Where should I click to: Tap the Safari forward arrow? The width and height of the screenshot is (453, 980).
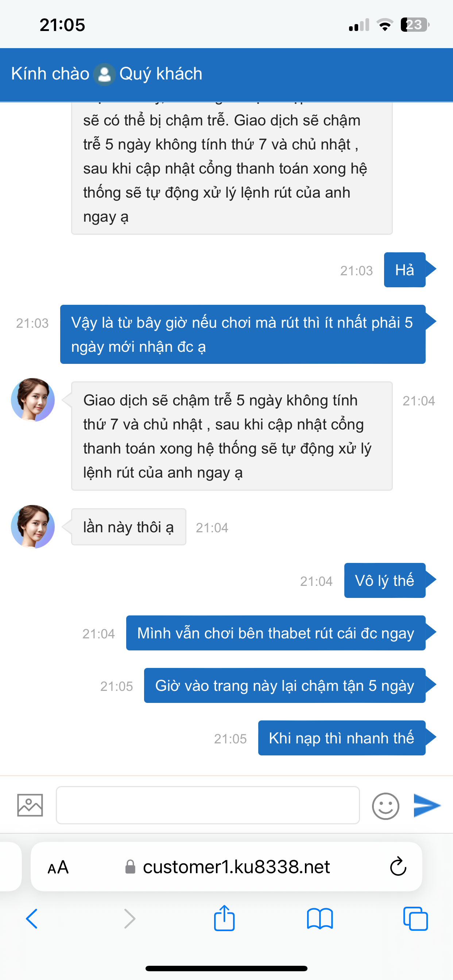pos(129,919)
